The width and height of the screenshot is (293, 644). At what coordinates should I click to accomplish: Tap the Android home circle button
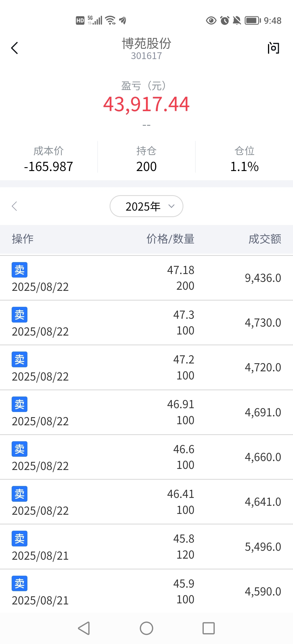146,628
